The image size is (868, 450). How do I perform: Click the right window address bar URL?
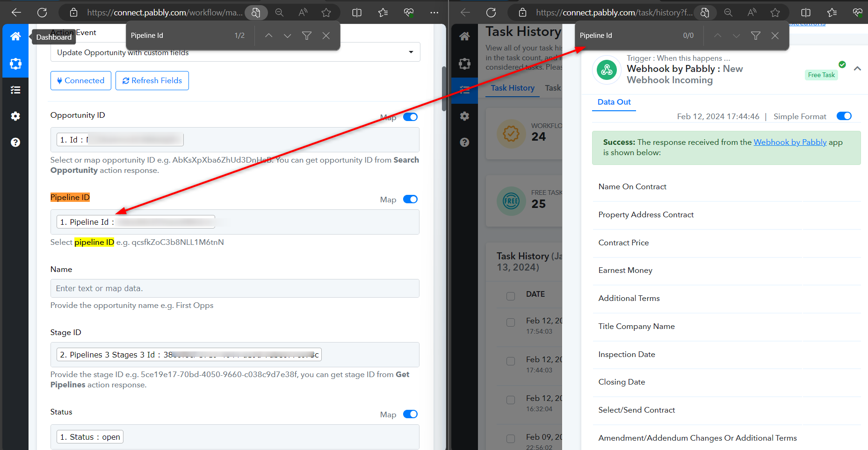614,13
